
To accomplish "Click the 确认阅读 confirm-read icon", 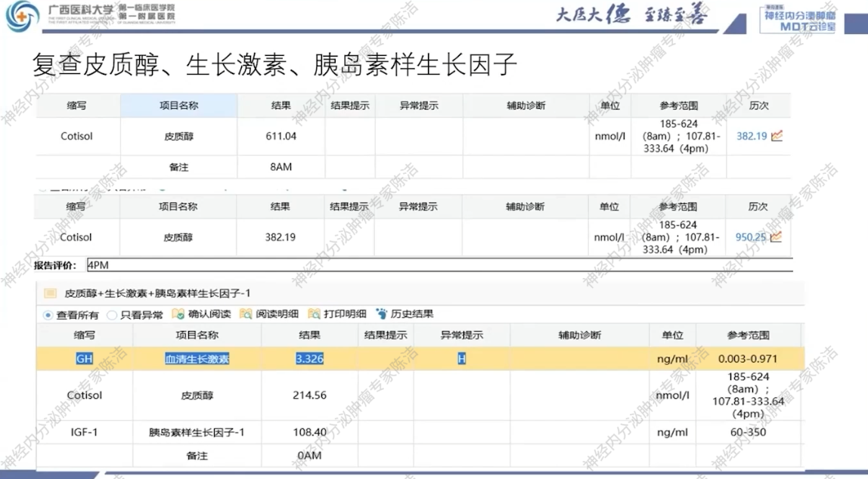I will point(178,314).
